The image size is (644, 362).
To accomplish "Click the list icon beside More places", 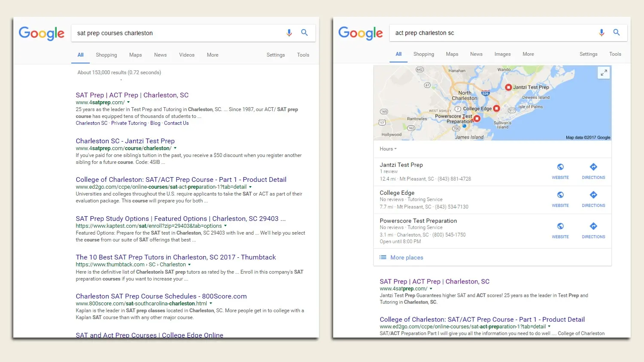I will (x=383, y=257).
